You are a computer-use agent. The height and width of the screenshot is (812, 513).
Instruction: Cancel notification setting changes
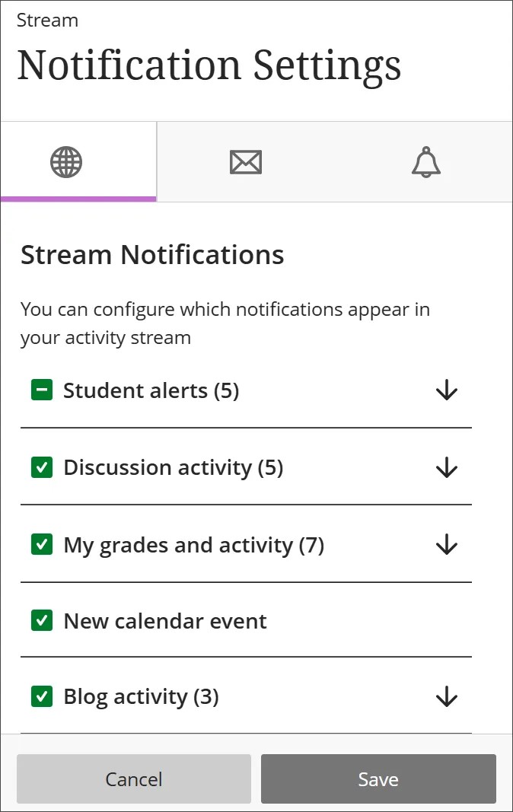134,779
